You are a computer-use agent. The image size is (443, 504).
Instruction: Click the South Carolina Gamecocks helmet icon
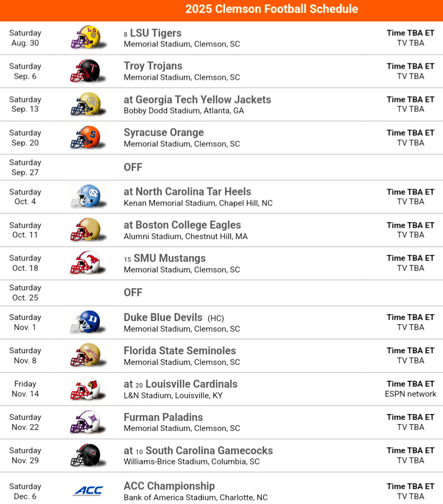click(x=86, y=455)
